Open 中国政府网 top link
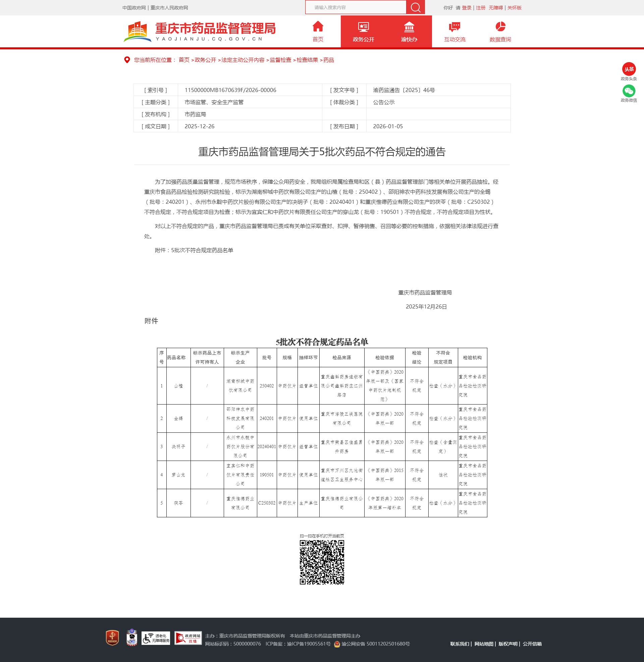Image resolution: width=644 pixels, height=662 pixels. coord(134,8)
